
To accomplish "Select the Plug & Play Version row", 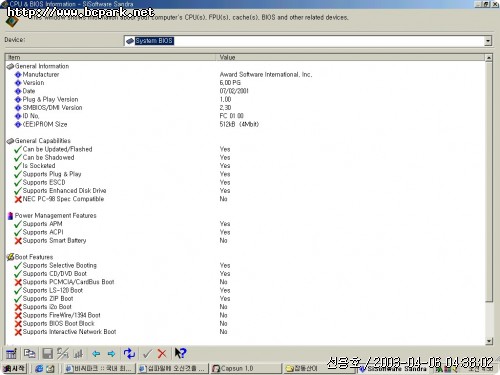I will coord(245,100).
